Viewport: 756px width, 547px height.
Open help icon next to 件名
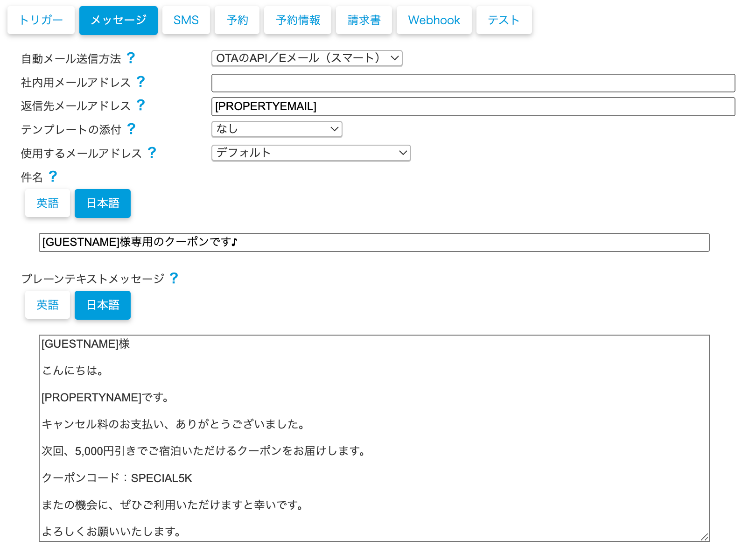point(53,176)
